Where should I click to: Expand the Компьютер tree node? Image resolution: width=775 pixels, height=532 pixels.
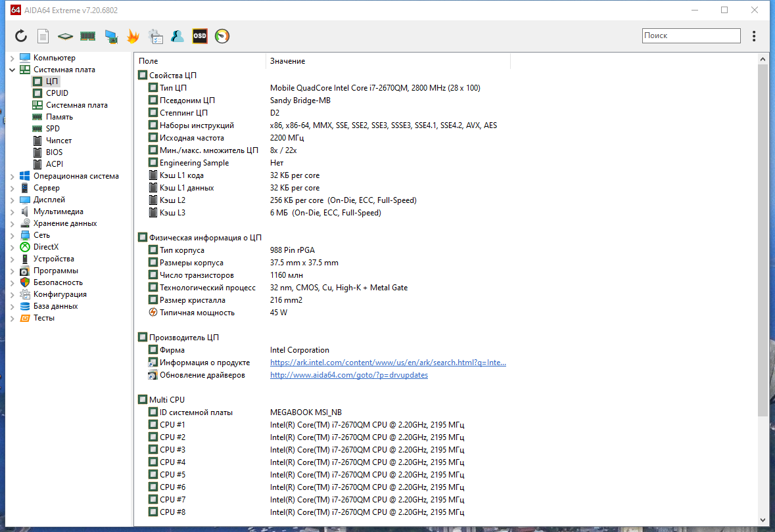coord(12,58)
